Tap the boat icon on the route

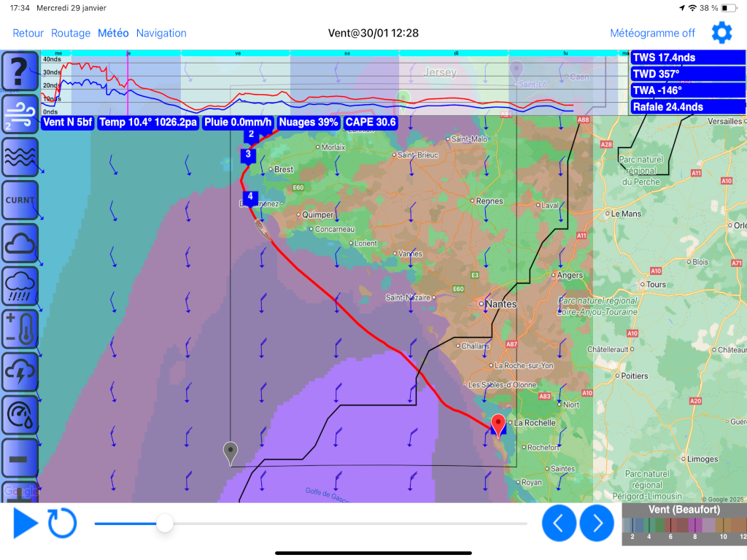point(262,229)
